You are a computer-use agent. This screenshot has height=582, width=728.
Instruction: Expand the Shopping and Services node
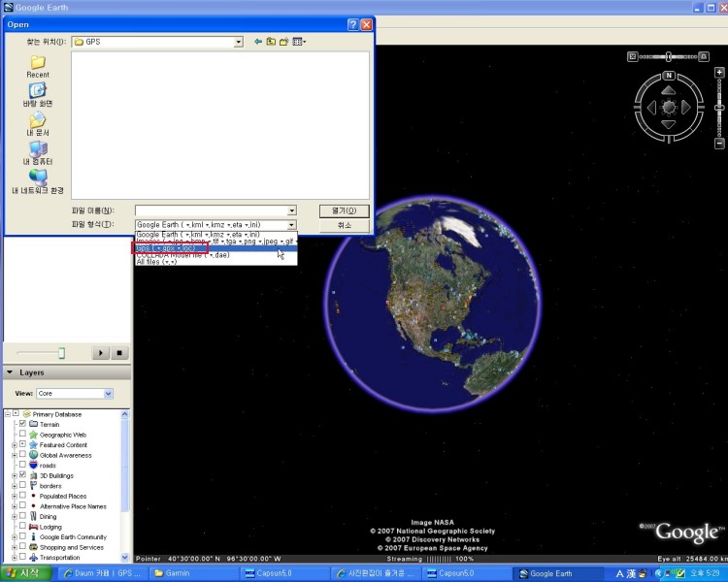tap(15, 548)
